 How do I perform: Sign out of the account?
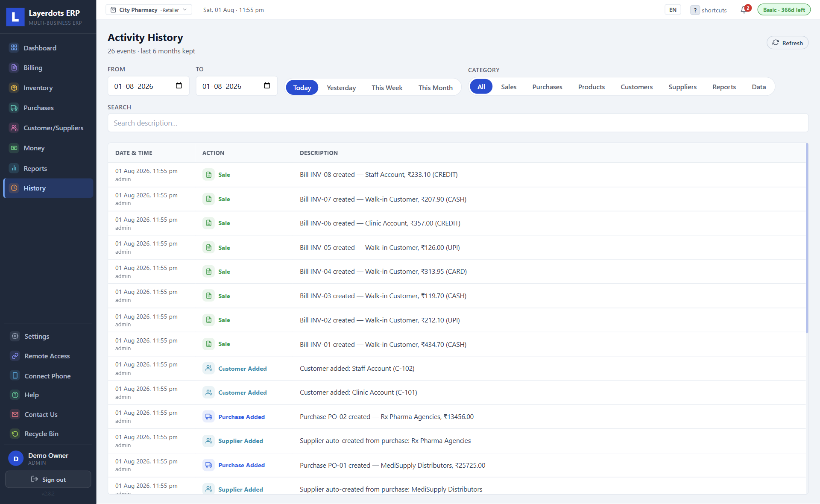pyautogui.click(x=48, y=479)
